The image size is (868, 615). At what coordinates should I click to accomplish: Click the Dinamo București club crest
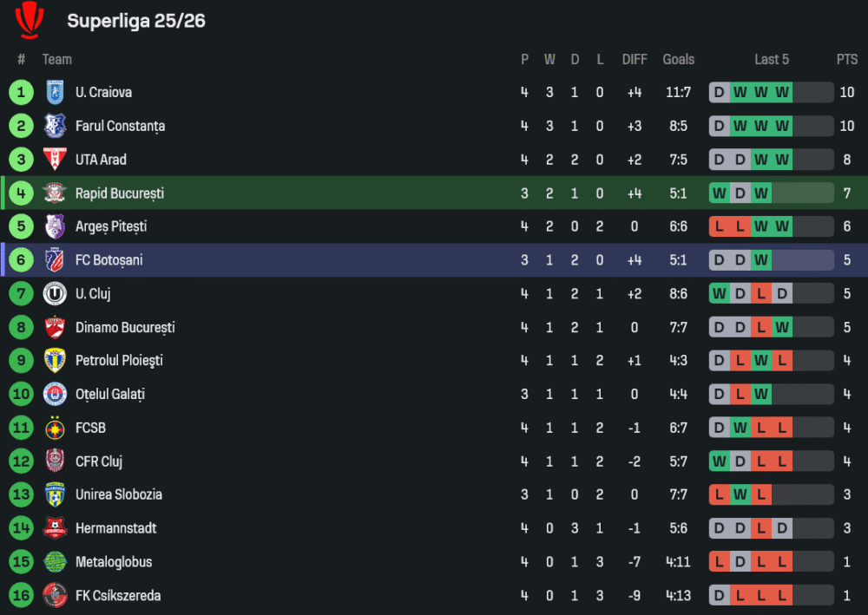(x=55, y=328)
